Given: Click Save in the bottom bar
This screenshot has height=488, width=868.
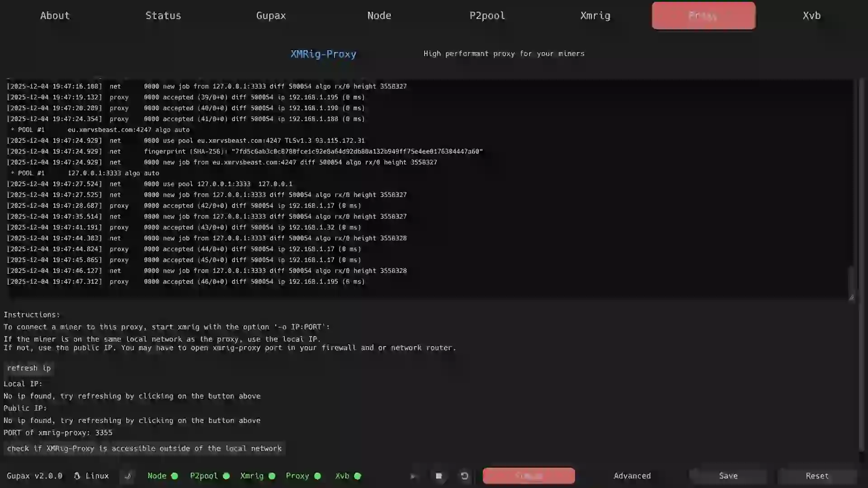Looking at the screenshot, I should [x=728, y=476].
